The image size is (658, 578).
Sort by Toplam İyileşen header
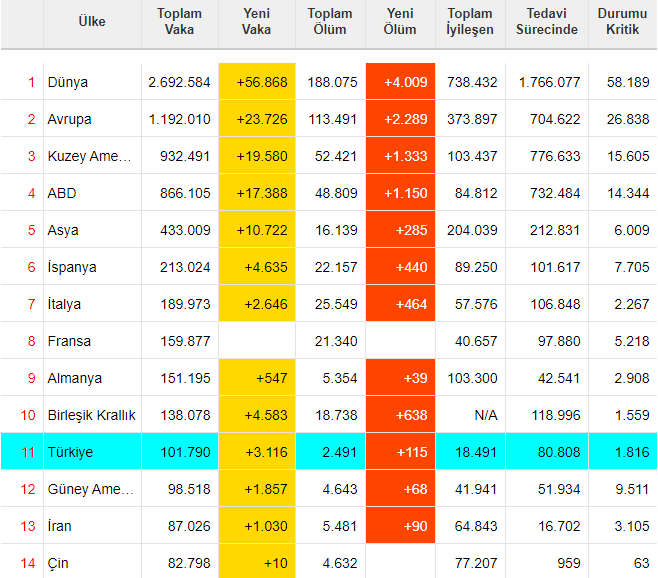(470, 21)
